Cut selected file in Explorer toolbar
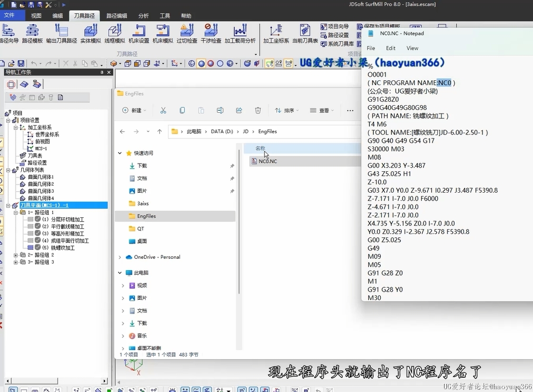The image size is (533, 392). (163, 110)
